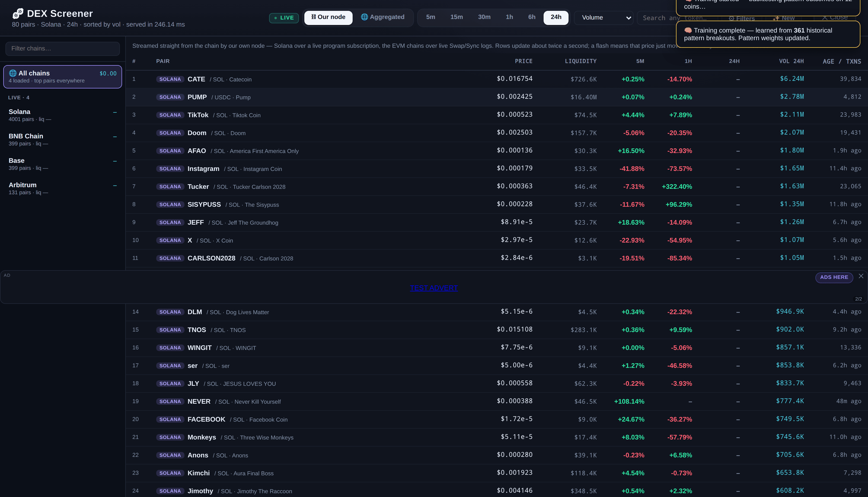Viewport: 868px width, 497px height.
Task: Select the 1h timeframe
Action: coord(509,17)
